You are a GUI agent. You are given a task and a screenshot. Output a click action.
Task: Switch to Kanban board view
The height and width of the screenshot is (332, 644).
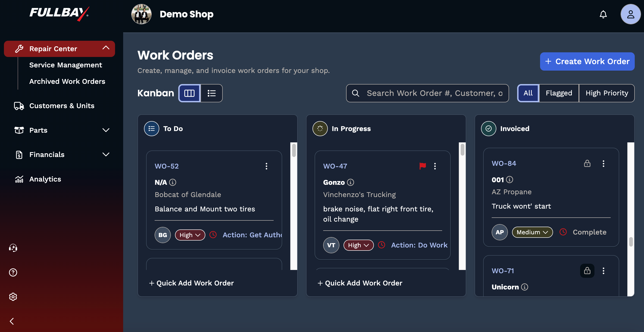pos(189,93)
